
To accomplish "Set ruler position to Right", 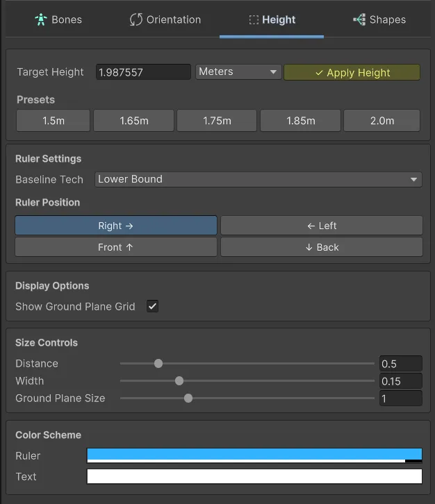I will point(116,226).
